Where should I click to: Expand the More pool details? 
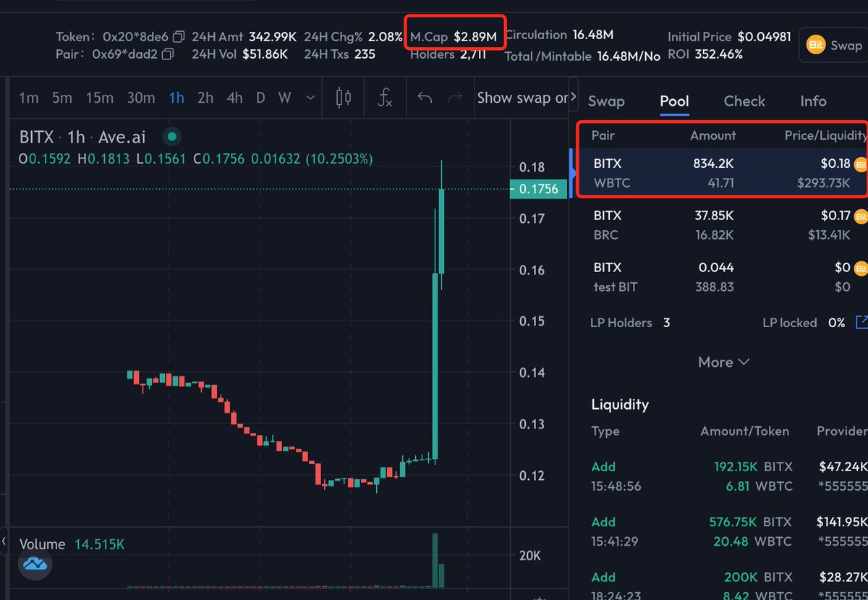point(723,362)
